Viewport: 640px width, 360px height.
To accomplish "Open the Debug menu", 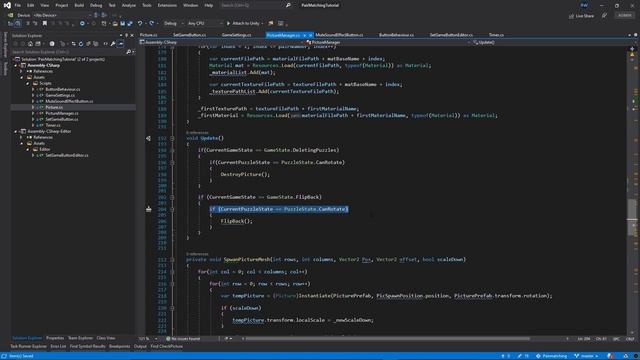I will click(x=96, y=5).
